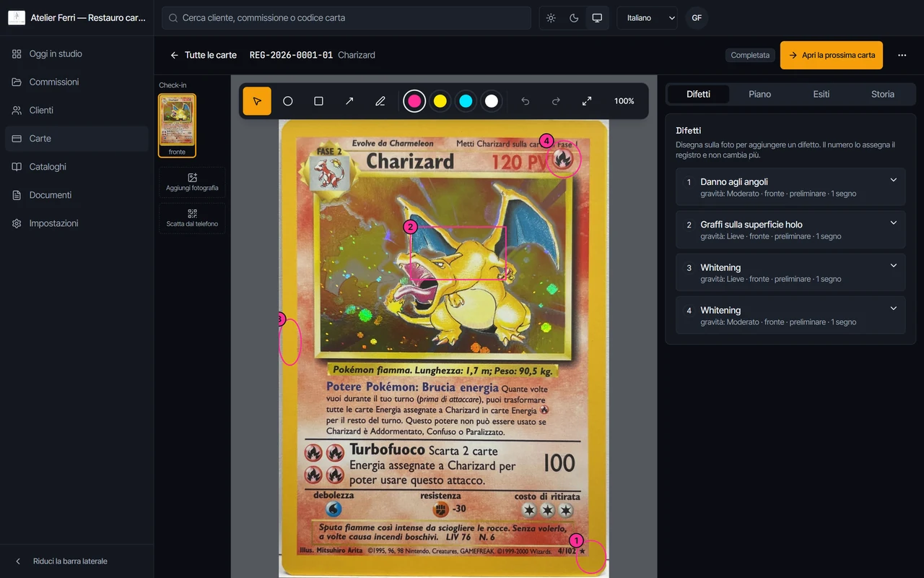Switch to system theme monitor icon

597,18
